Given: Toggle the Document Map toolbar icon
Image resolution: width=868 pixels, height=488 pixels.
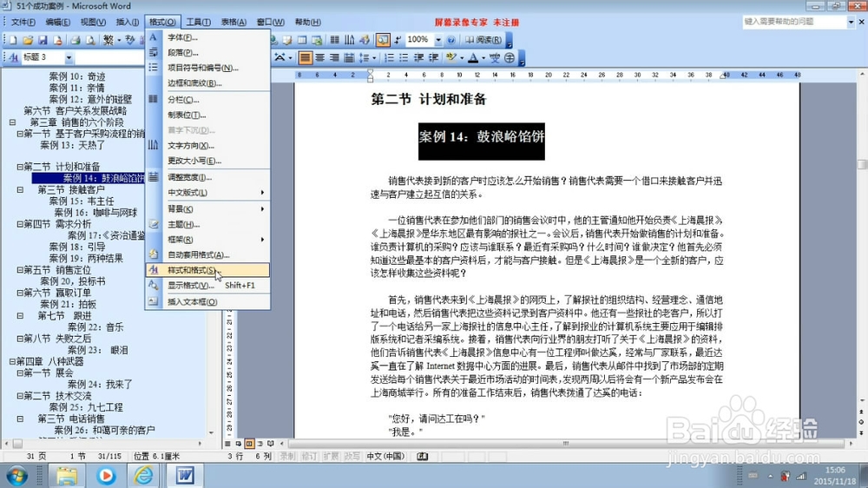Looking at the screenshot, I should [x=383, y=40].
